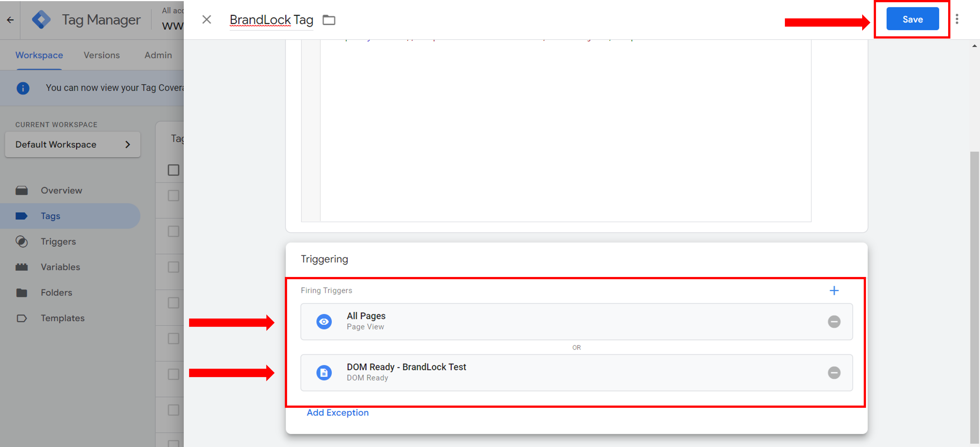Screen dimensions: 980x447
Task: Open Triggers in the sidebar
Action: click(x=58, y=241)
